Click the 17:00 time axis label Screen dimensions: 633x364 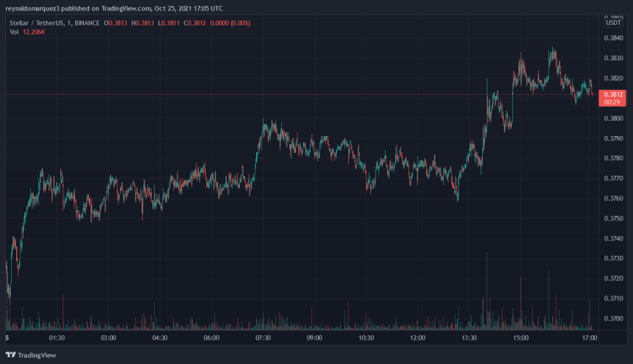(x=588, y=338)
